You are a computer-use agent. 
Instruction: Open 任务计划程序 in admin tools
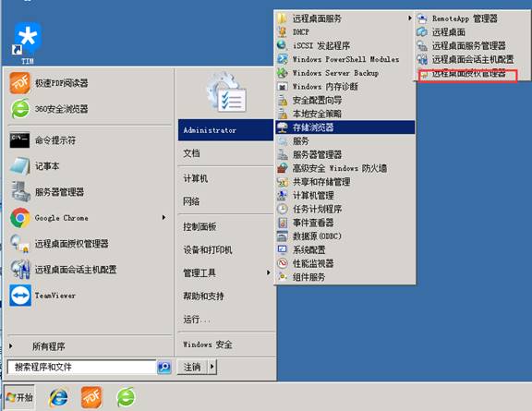(x=345, y=209)
